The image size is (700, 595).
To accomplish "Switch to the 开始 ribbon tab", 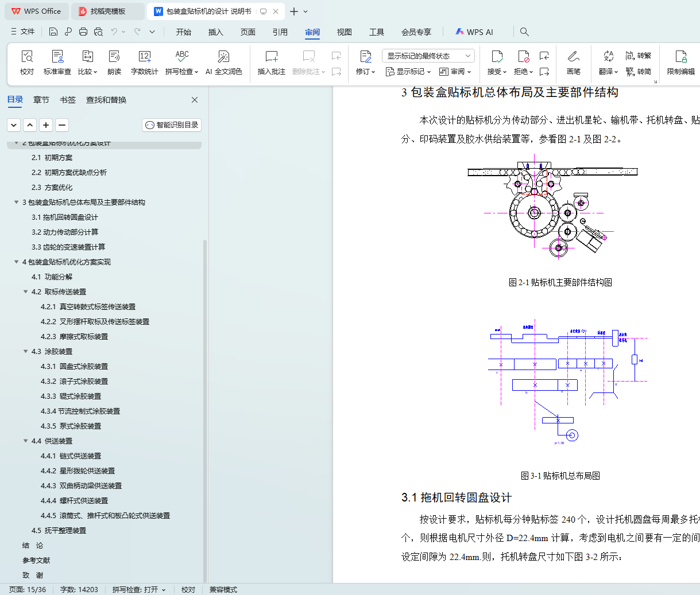I will [x=184, y=32].
